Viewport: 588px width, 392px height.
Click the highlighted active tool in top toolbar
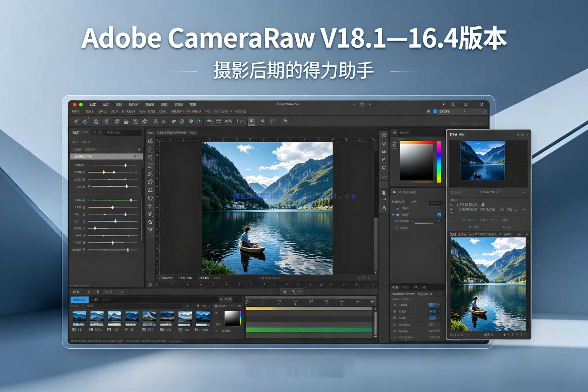click(x=252, y=121)
